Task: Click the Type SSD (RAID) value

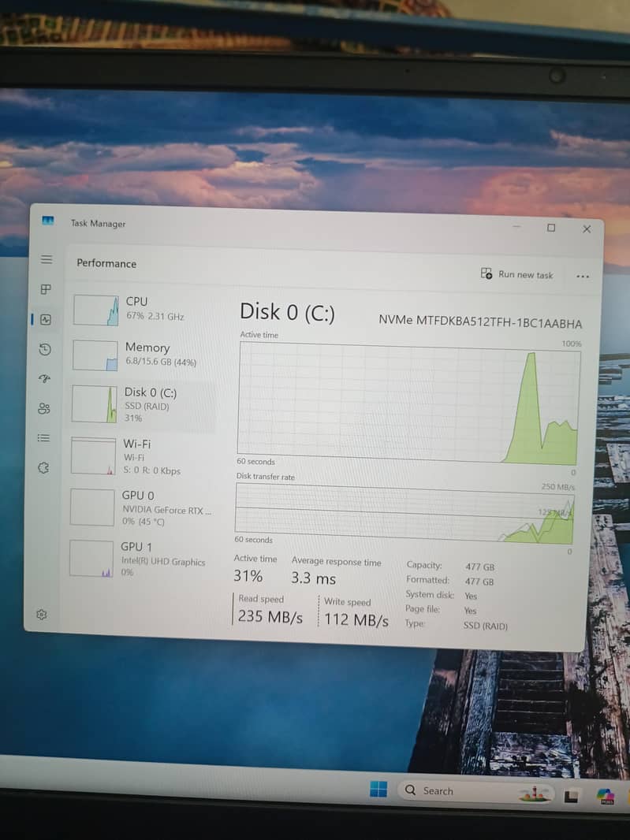Action: tap(485, 626)
